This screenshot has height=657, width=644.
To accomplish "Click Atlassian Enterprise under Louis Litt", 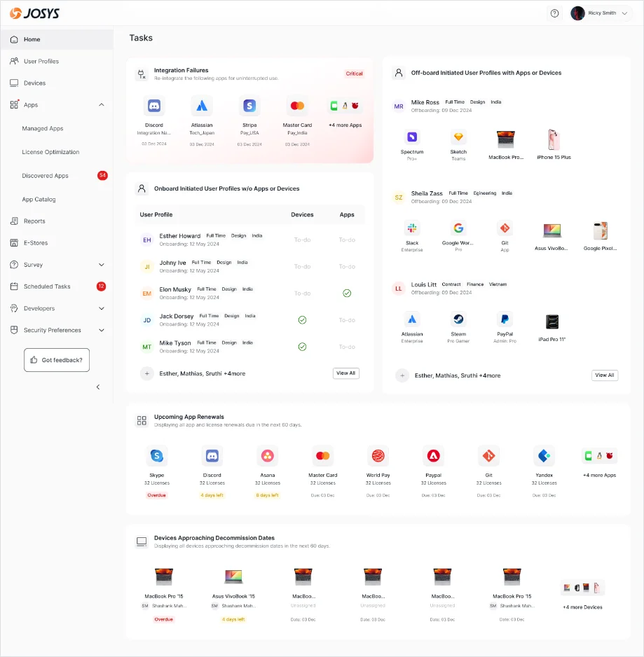I will 412,319.
